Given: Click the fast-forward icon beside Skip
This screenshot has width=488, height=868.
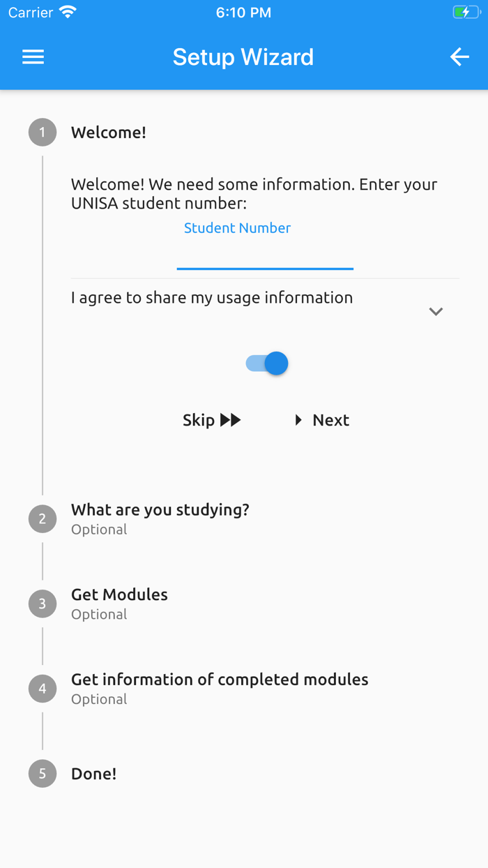Looking at the screenshot, I should (x=231, y=419).
